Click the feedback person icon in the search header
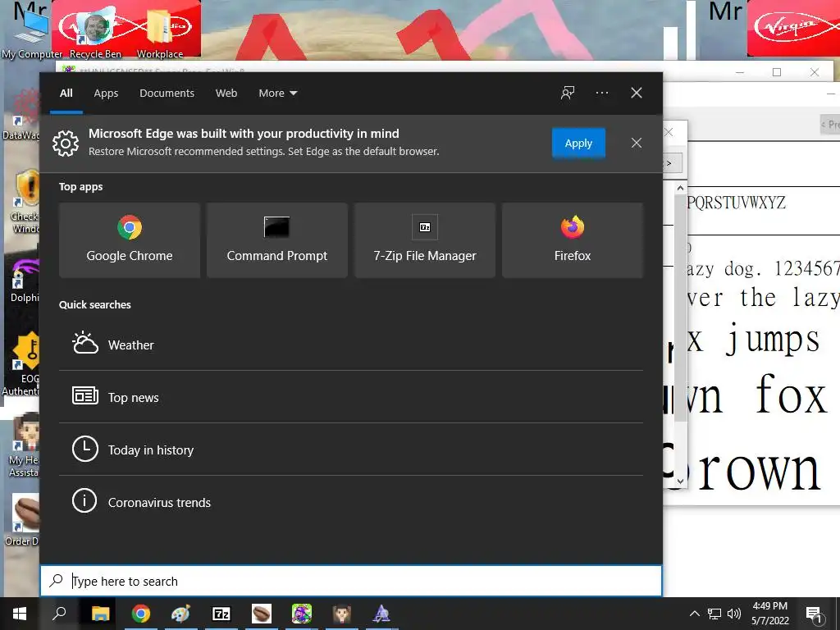 (x=568, y=93)
